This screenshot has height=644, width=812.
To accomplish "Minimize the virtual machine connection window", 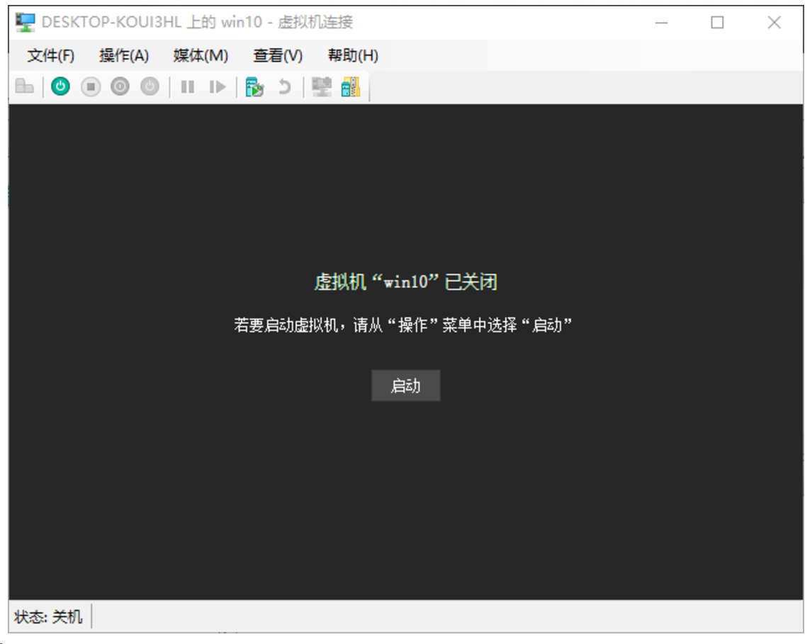I will pyautogui.click(x=661, y=22).
